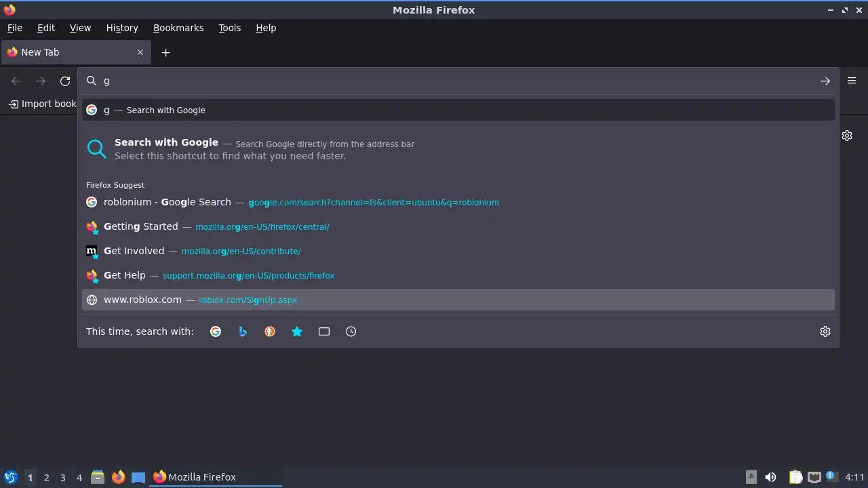868x488 pixels.
Task: Open a new tab with the plus button
Action: 165,52
